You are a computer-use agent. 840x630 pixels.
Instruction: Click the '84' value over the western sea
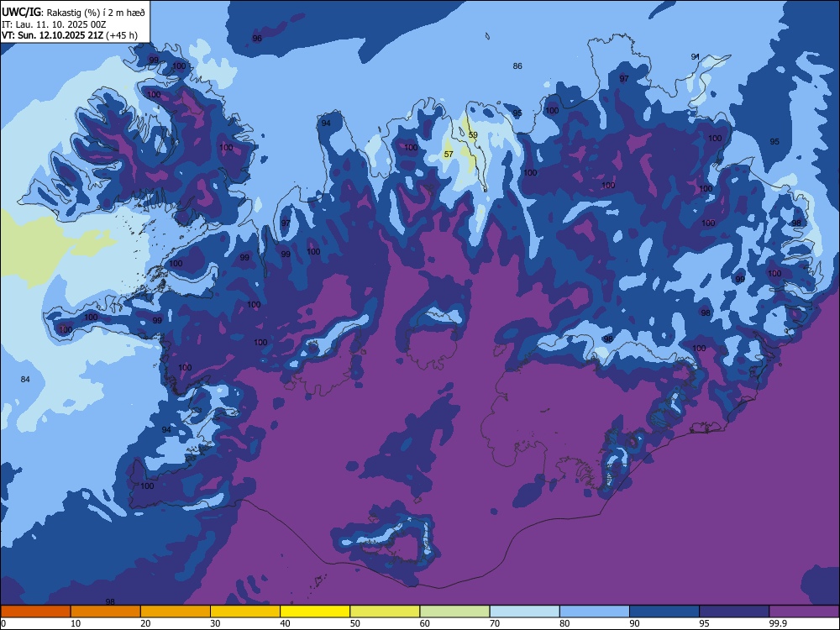coord(25,380)
